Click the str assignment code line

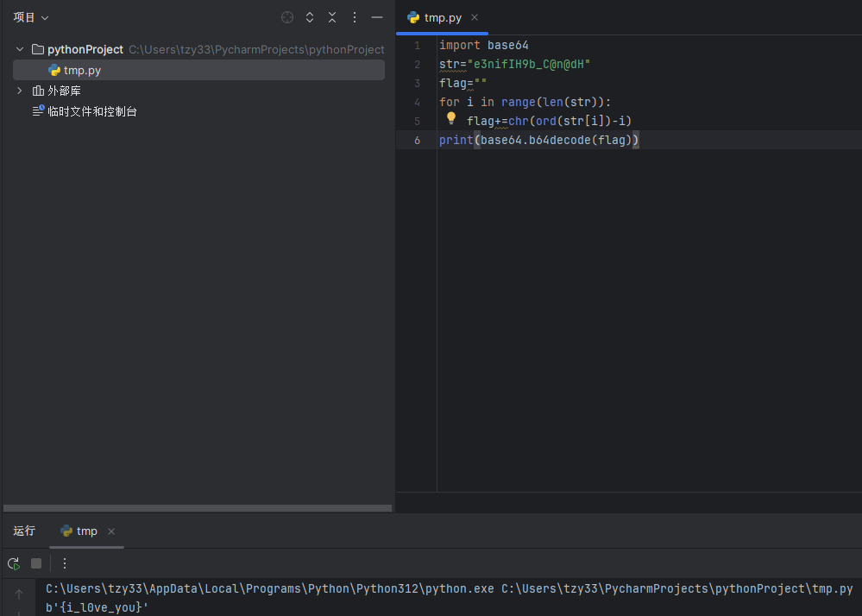point(514,65)
